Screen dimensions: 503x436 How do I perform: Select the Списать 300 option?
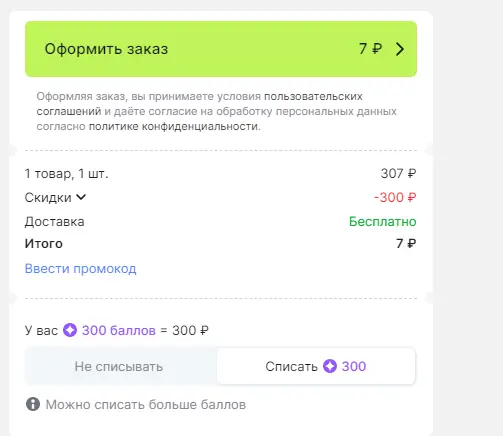[316, 366]
